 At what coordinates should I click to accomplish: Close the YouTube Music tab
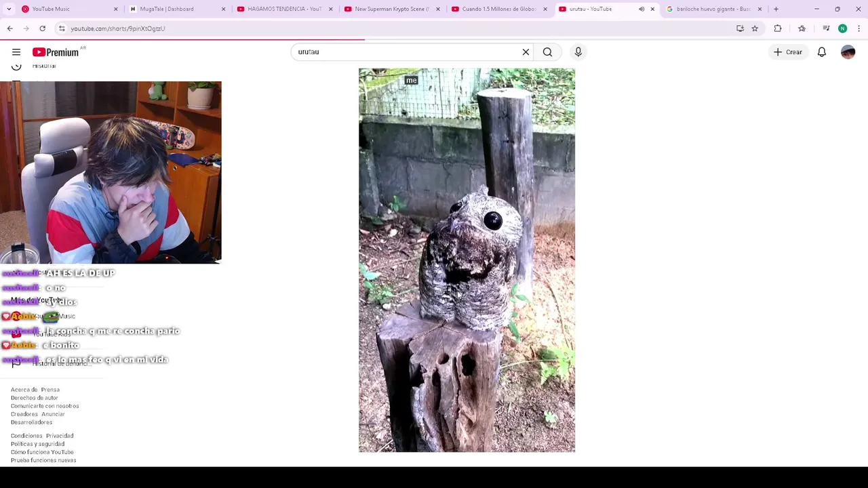click(x=115, y=9)
